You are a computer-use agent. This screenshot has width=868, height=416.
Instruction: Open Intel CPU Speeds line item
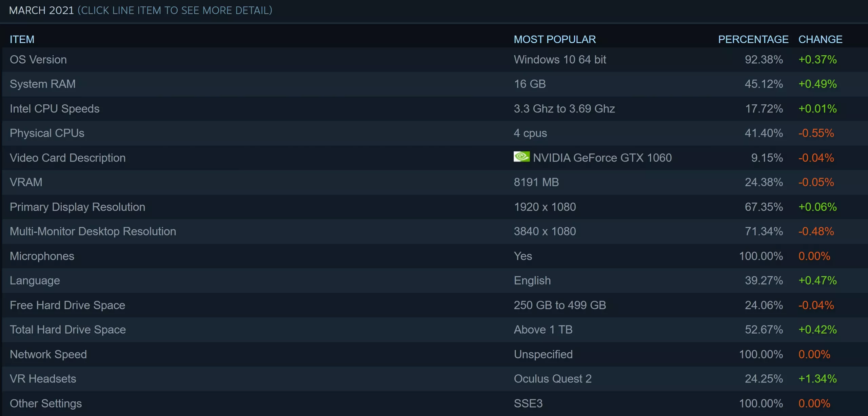(x=55, y=109)
